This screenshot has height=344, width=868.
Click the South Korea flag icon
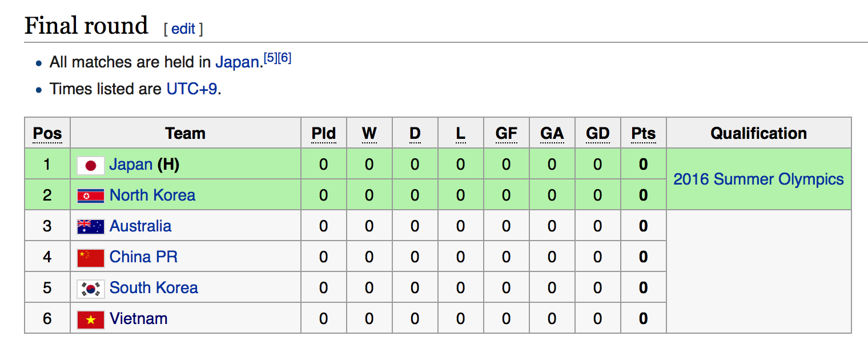(x=90, y=289)
